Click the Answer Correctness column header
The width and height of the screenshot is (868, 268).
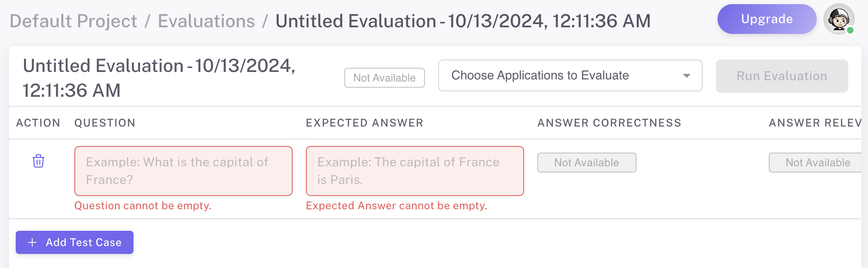click(609, 123)
